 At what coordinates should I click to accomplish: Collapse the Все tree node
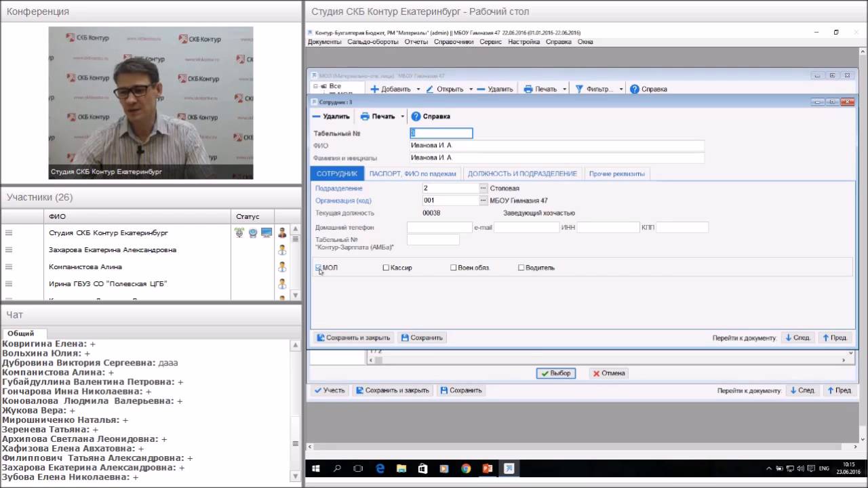pos(315,86)
